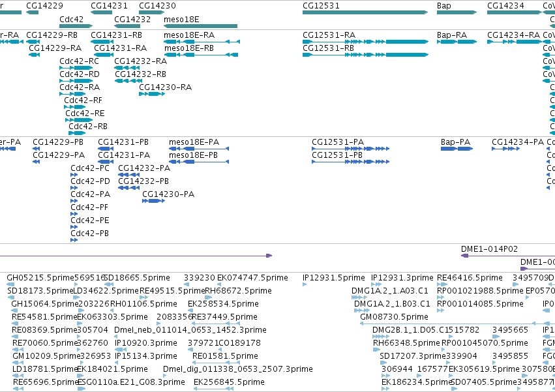Select transcript label Cdc42-RB
The height and width of the screenshot is (392, 555).
(x=88, y=127)
